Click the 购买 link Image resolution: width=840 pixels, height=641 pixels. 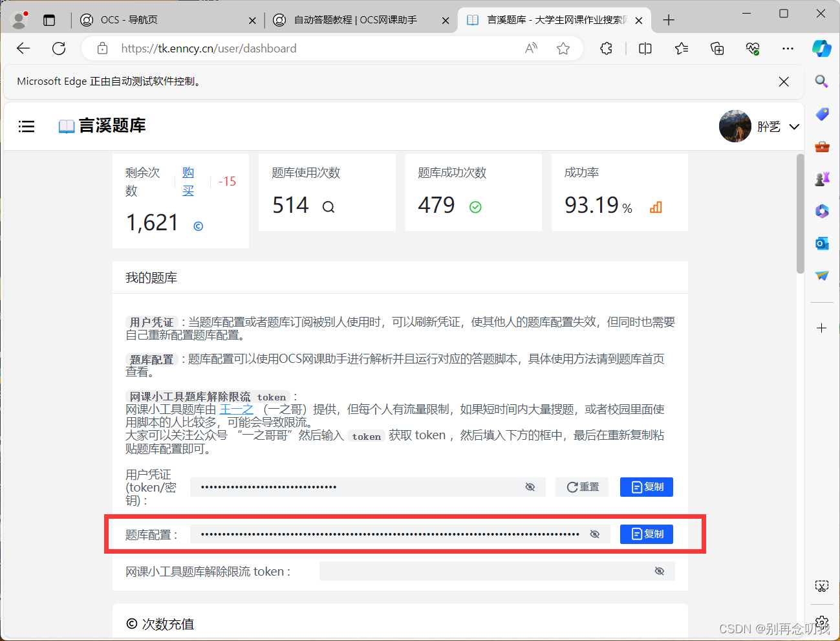coord(188,181)
